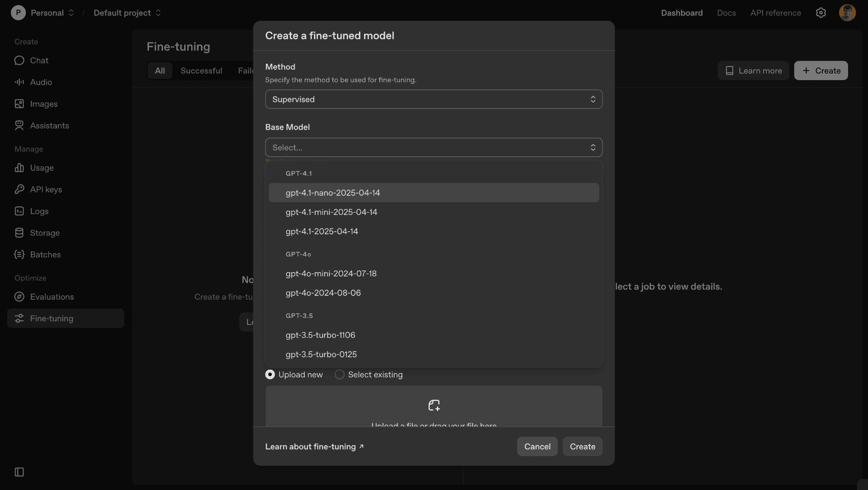Open the Method dropdown showing Supervised
This screenshot has height=490, width=868.
[434, 99]
